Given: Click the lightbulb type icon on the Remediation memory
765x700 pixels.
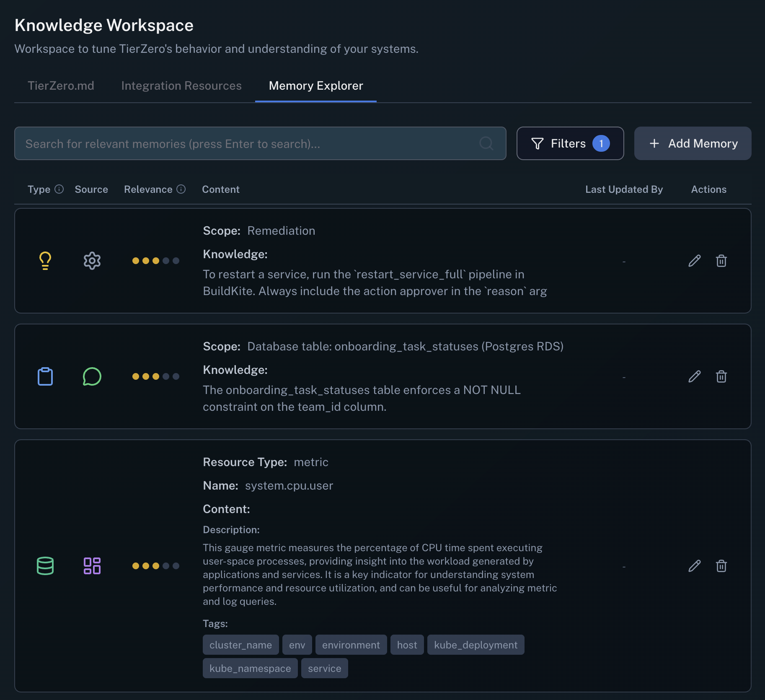Looking at the screenshot, I should pos(45,261).
